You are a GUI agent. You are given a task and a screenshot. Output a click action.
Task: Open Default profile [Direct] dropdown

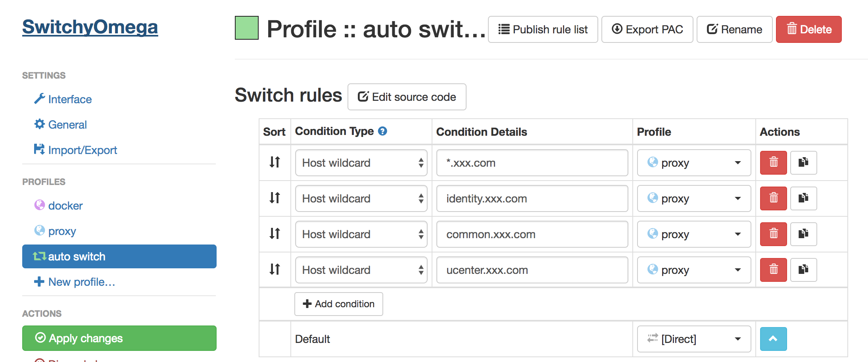click(x=694, y=339)
